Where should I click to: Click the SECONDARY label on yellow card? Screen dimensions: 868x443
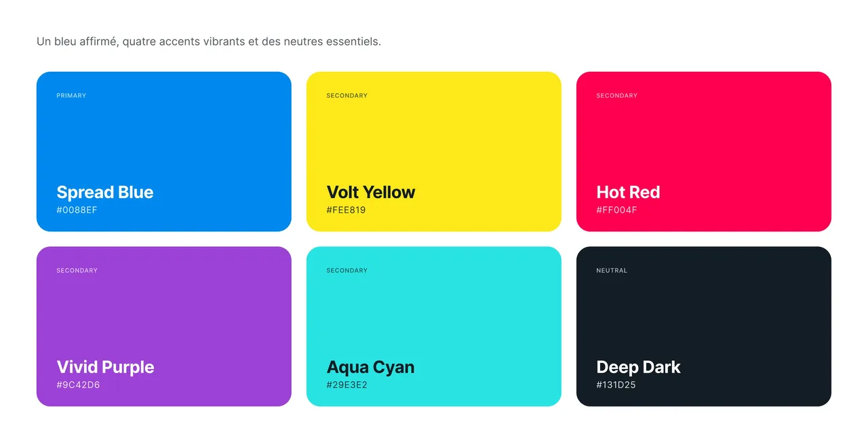(347, 96)
